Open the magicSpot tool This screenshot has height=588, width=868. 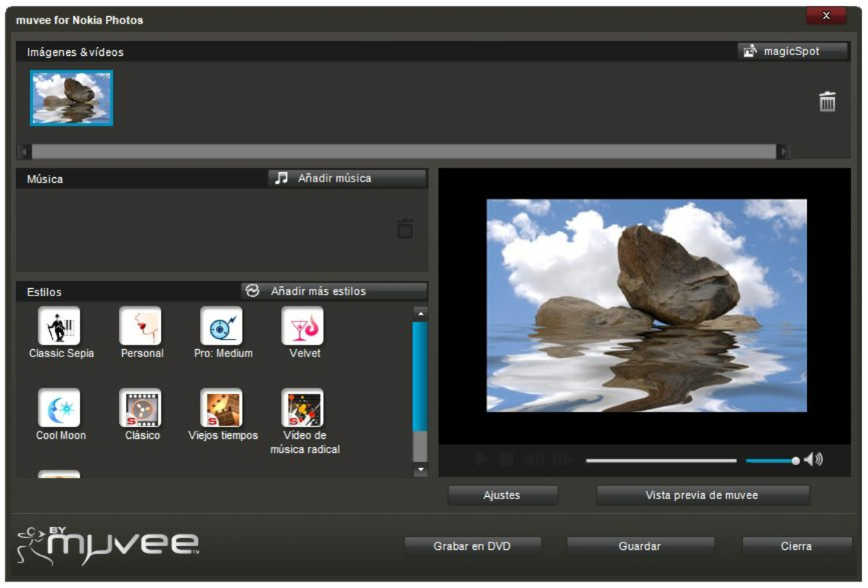pos(792,51)
